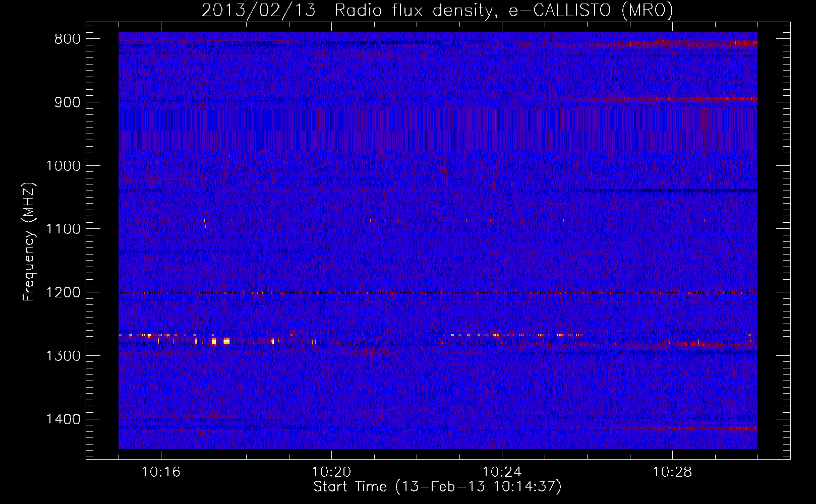
Task: Click the plot title mentioning e-CALLISTO (MRO)
Action: 437,10
